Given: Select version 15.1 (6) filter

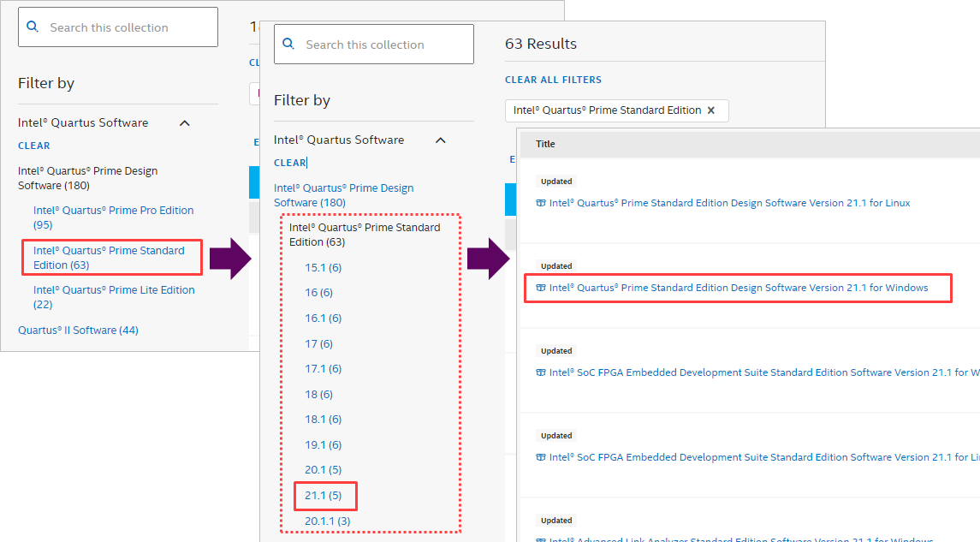Looking at the screenshot, I should point(324,267).
